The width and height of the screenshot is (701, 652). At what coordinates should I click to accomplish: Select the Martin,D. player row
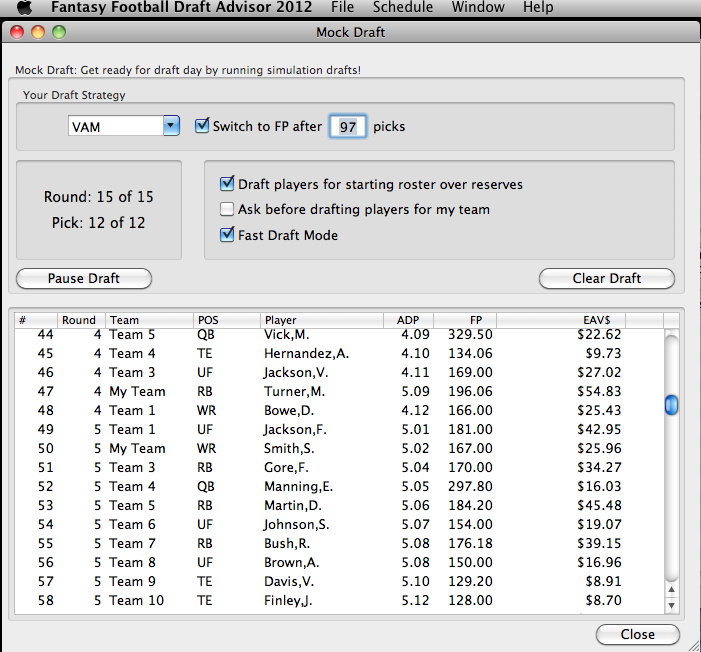coord(339,505)
